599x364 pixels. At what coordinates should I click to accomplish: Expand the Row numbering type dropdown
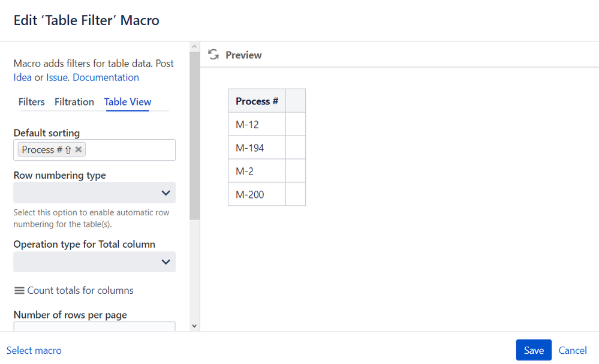94,193
